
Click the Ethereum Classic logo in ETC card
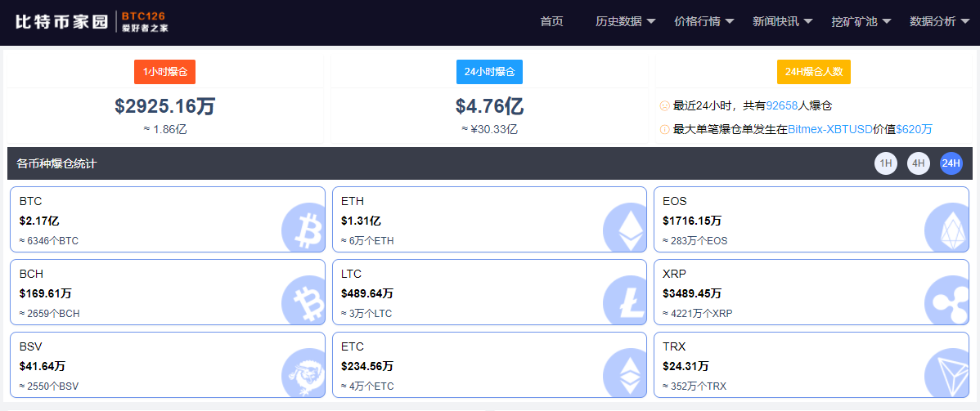point(625,373)
